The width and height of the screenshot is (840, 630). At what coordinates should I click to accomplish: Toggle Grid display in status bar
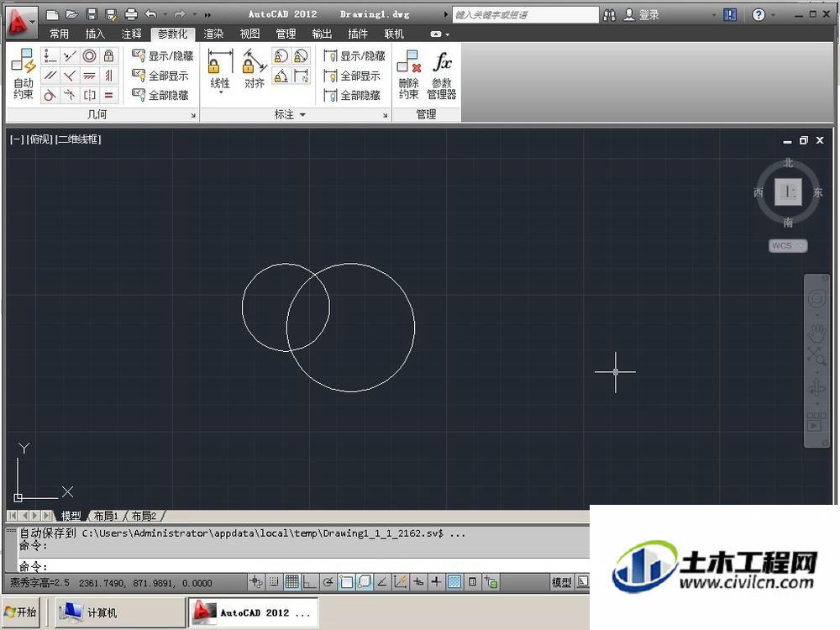(292, 582)
